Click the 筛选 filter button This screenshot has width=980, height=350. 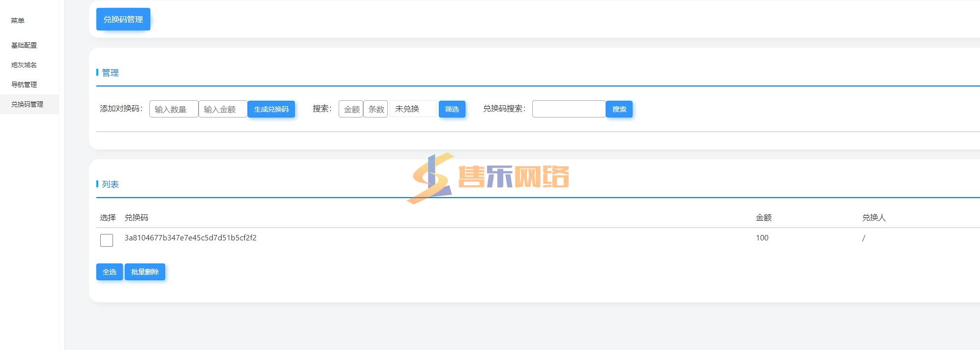[452, 109]
